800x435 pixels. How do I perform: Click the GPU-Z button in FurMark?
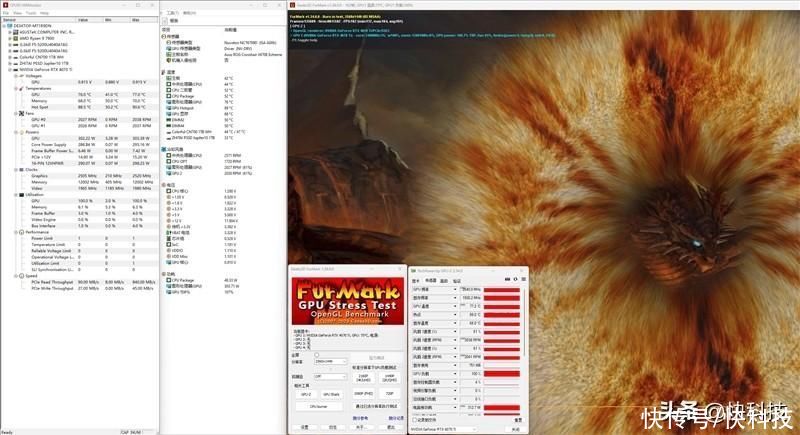306,394
